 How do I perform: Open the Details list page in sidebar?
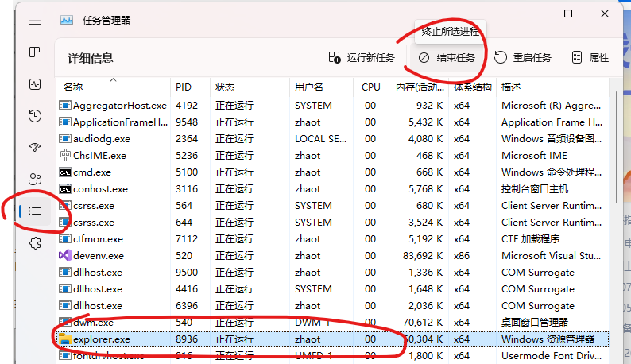(35, 211)
